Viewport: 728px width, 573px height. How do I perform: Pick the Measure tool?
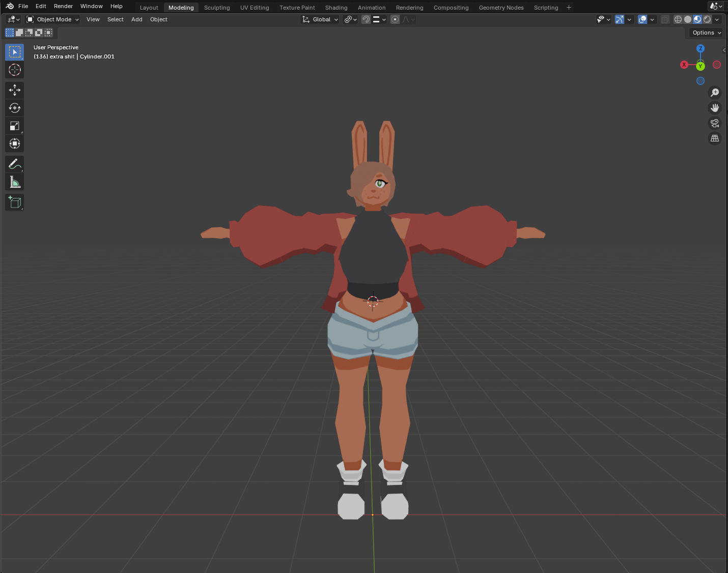pyautogui.click(x=14, y=182)
